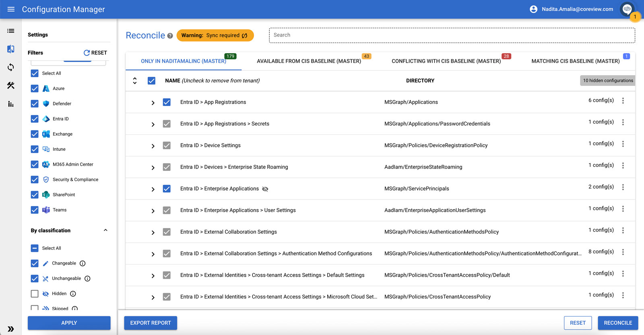Click the info icon beside Unchangeable
The height and width of the screenshot is (335, 644).
click(x=87, y=279)
